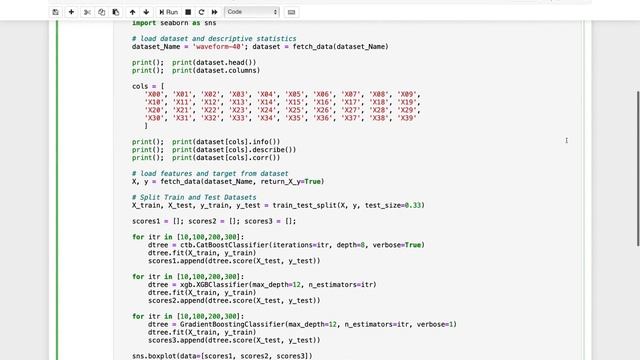Run the current cell

[x=169, y=12]
